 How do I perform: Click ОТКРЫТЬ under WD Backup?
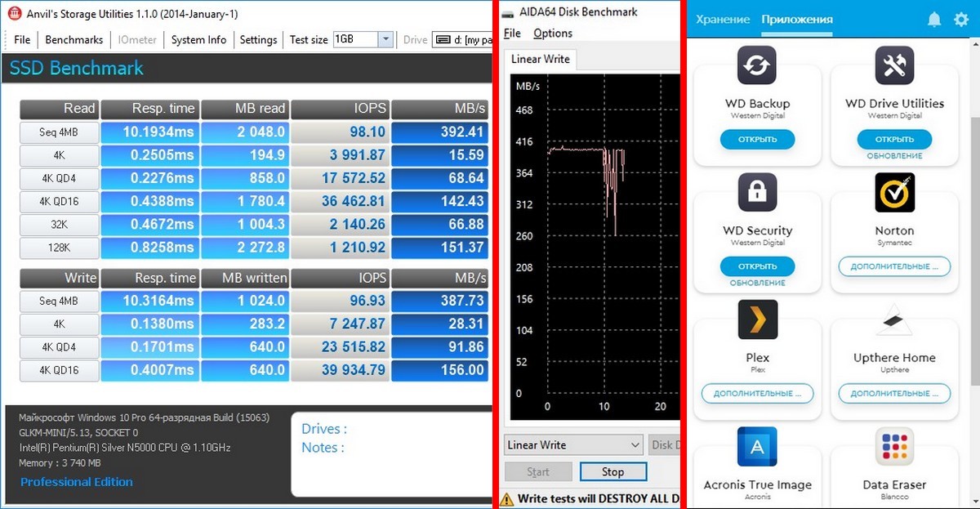pos(757,139)
